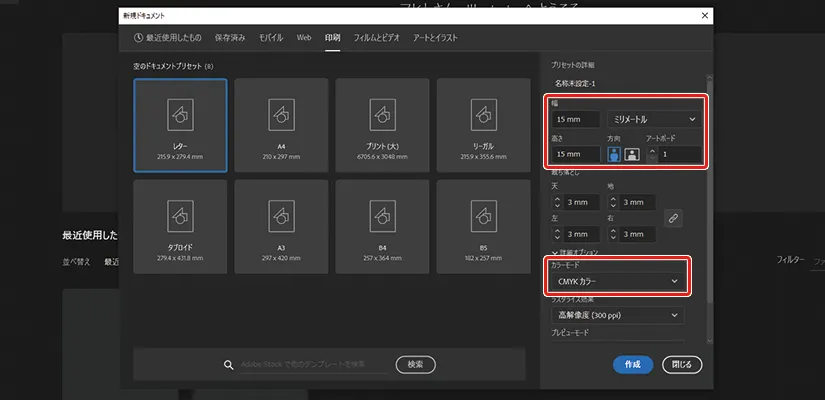Toggle the bleed link chain icon
825x400 pixels.
[x=673, y=218]
